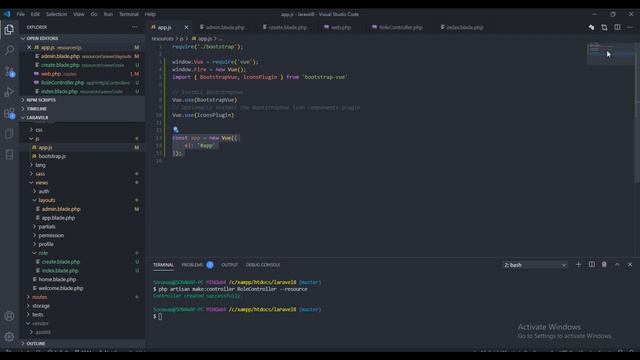640x360 pixels.
Task: Open the Run menu
Action: pos(108,14)
